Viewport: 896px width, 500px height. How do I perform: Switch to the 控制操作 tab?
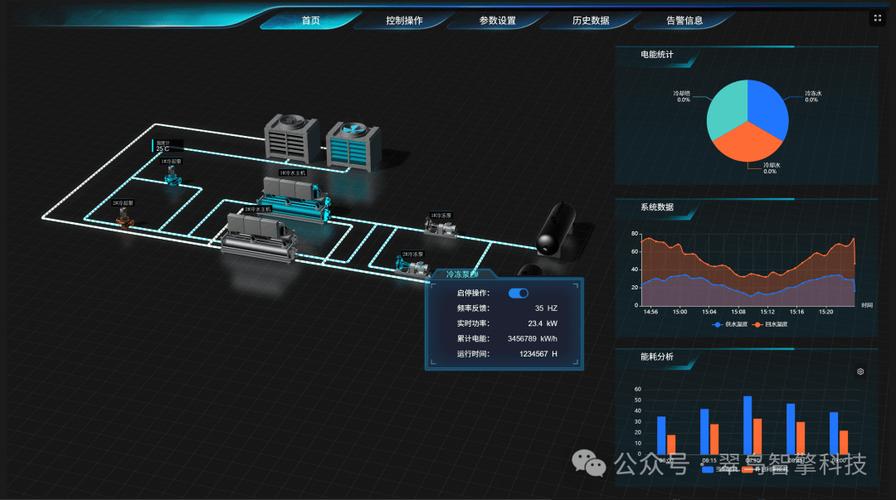tap(404, 21)
